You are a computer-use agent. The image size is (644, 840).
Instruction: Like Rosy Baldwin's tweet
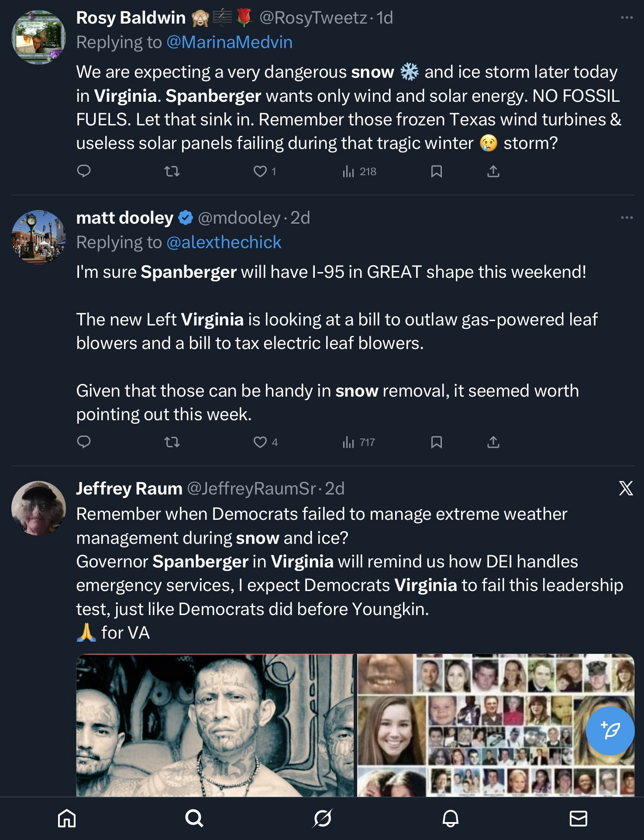point(260,171)
